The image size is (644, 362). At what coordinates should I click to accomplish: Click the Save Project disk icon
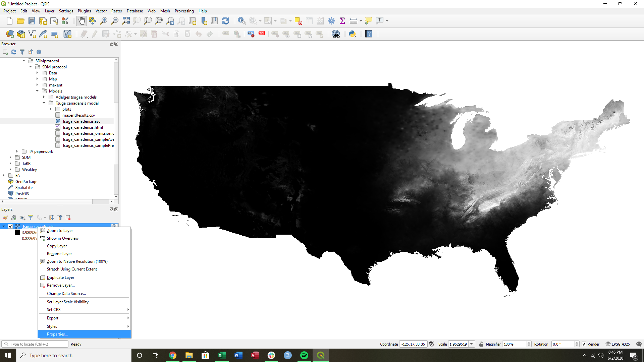32,21
